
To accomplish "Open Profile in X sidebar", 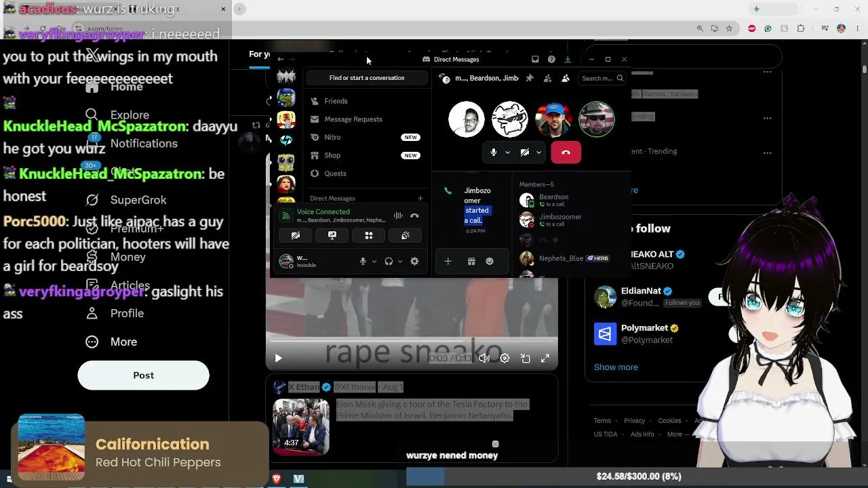I will click(115, 314).
